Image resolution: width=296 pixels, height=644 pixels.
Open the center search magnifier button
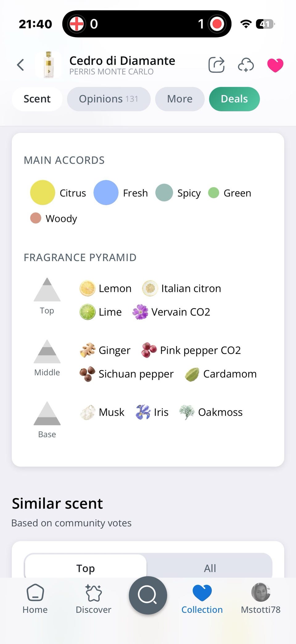coord(148,595)
